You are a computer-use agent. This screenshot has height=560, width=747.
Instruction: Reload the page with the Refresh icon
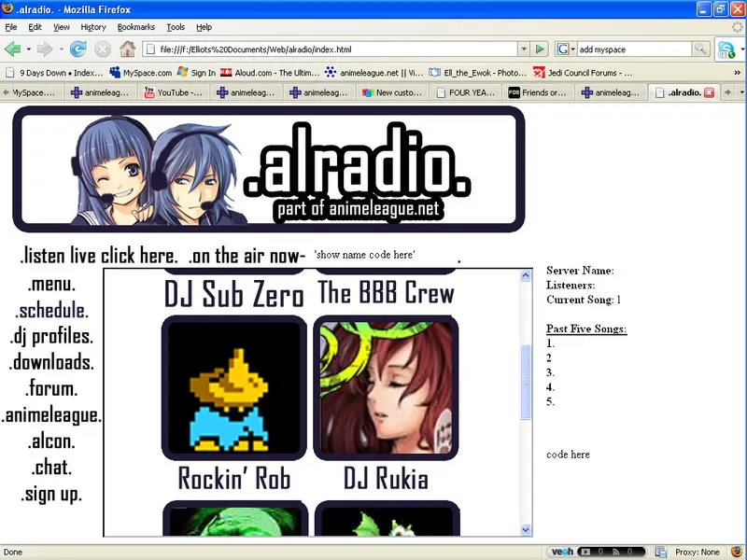click(78, 49)
